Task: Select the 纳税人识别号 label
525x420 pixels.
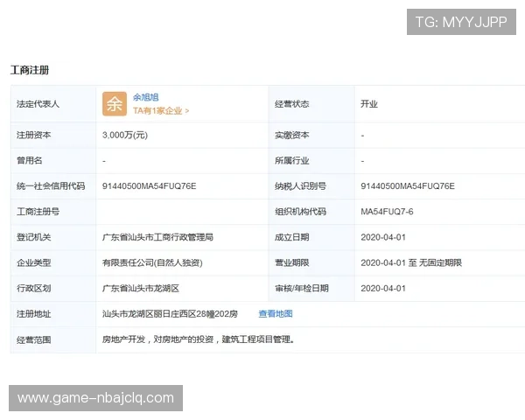Action: tap(300, 185)
